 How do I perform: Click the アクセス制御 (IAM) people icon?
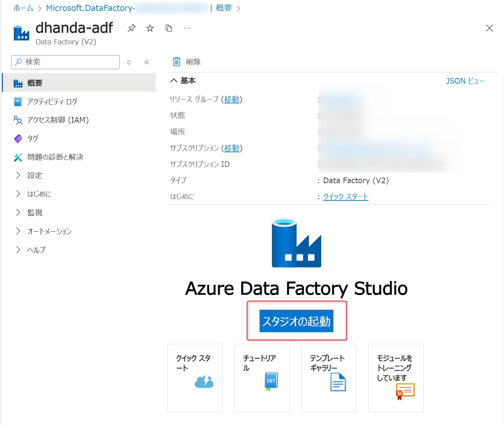pos(18,120)
